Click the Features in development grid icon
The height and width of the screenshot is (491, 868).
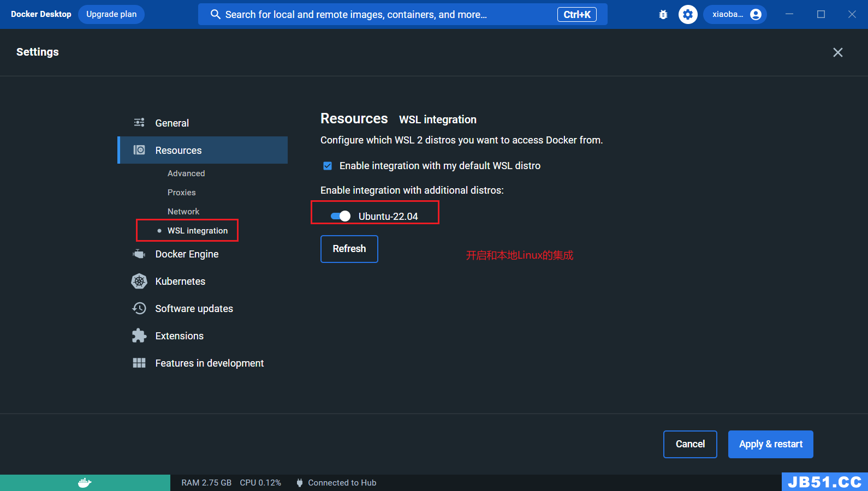tap(139, 363)
